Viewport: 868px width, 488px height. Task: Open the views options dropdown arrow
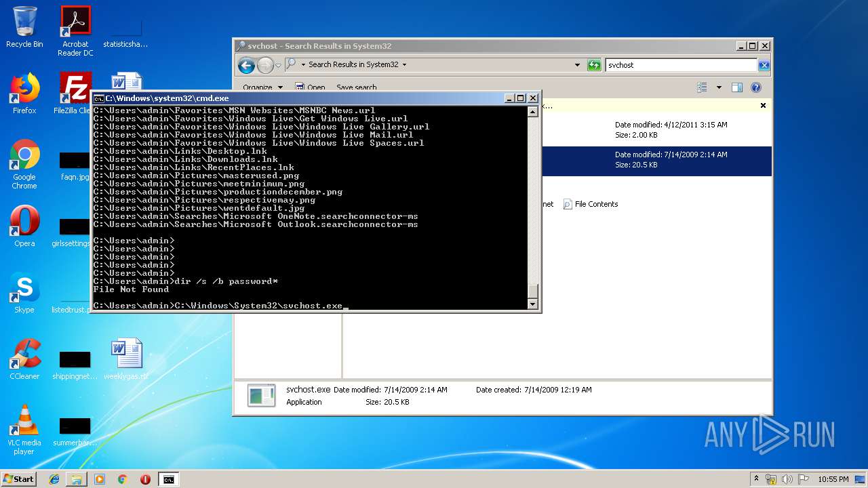click(719, 87)
